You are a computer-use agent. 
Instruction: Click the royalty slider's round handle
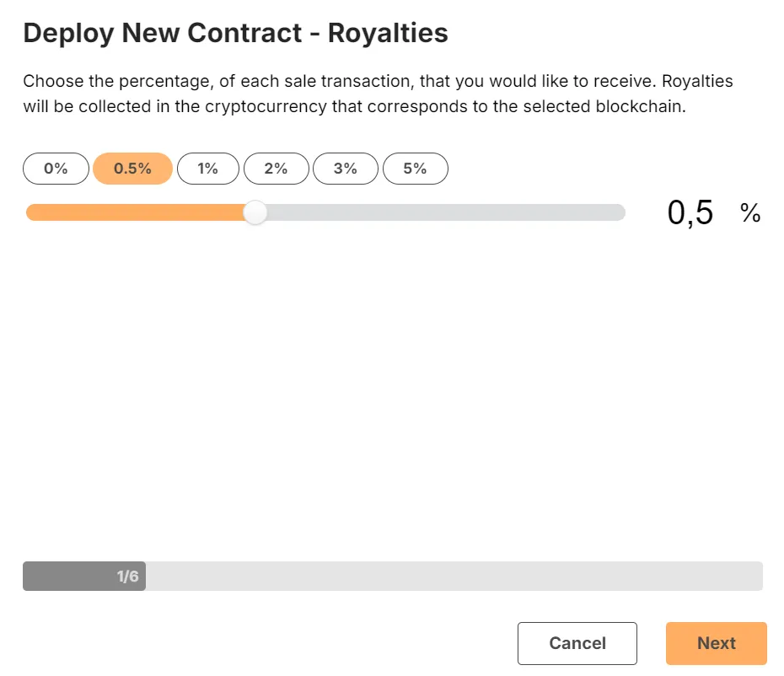coord(255,212)
